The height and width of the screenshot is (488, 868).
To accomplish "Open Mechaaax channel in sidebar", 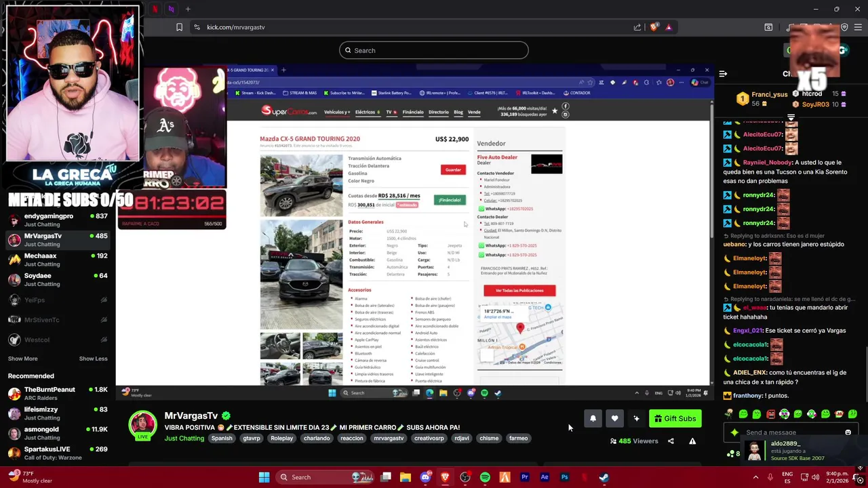I will pos(58,260).
